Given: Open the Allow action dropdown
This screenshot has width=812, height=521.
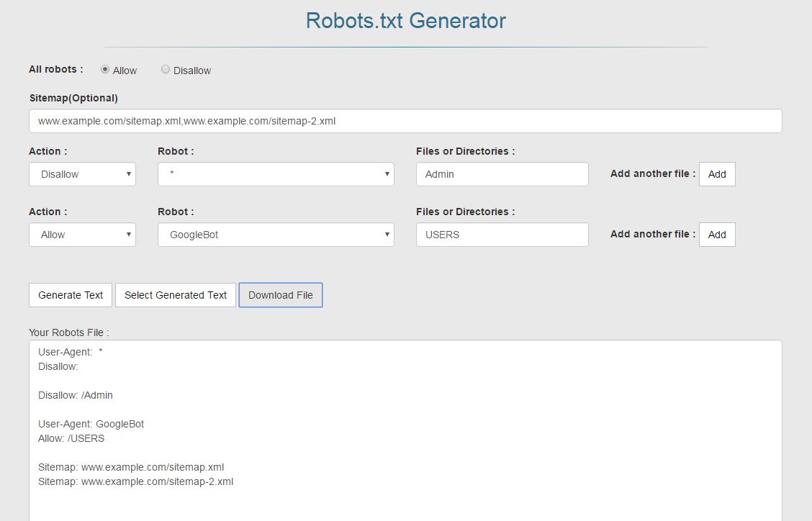Looking at the screenshot, I should point(82,235).
